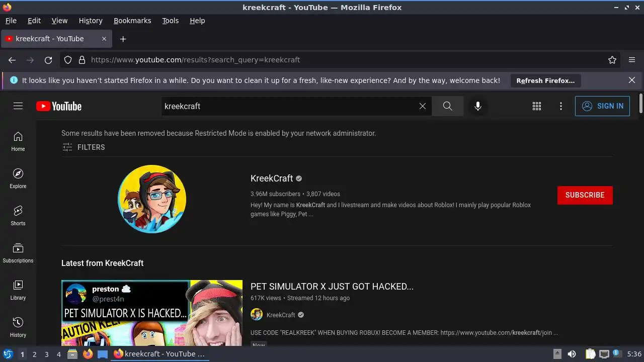Click '3.96M subscribers' text
Image resolution: width=644 pixels, height=362 pixels.
275,194
